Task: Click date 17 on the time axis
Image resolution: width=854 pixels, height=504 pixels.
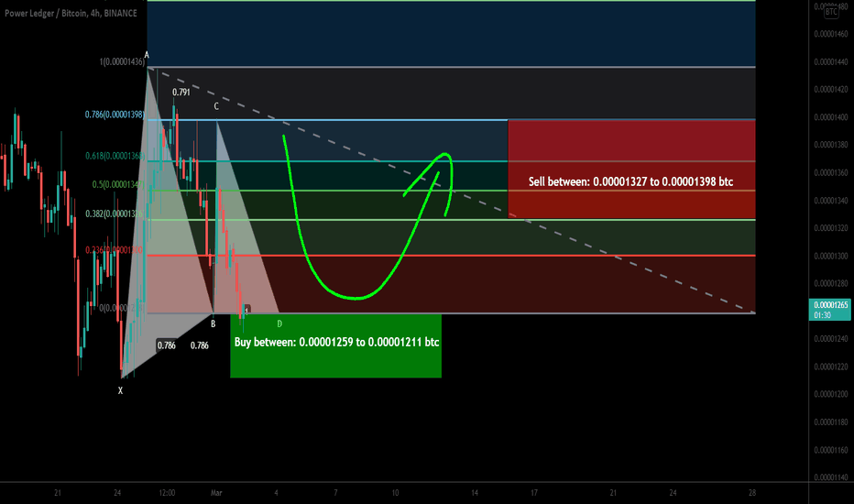Action: coord(533,493)
